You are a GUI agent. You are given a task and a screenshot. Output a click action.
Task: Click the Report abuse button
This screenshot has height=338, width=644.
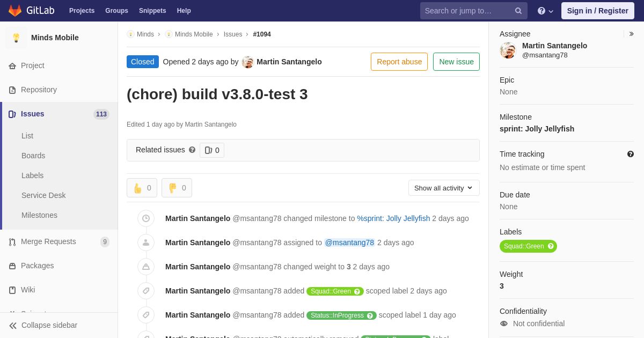[399, 62]
